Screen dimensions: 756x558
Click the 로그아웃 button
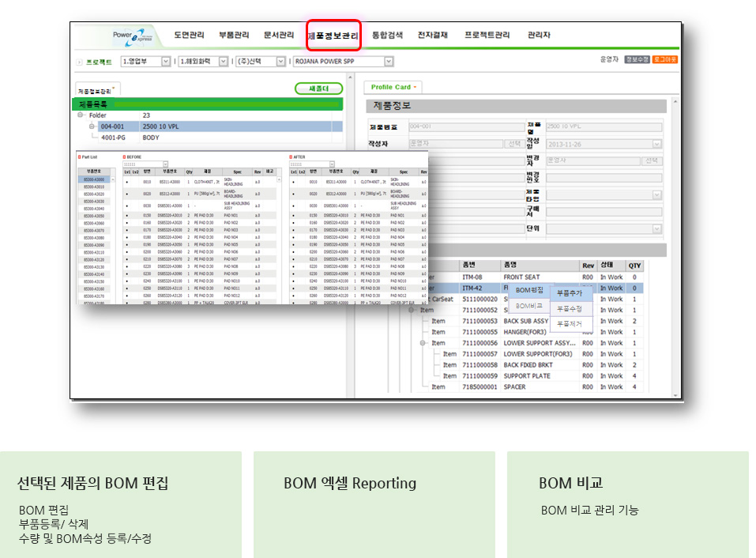(x=664, y=59)
